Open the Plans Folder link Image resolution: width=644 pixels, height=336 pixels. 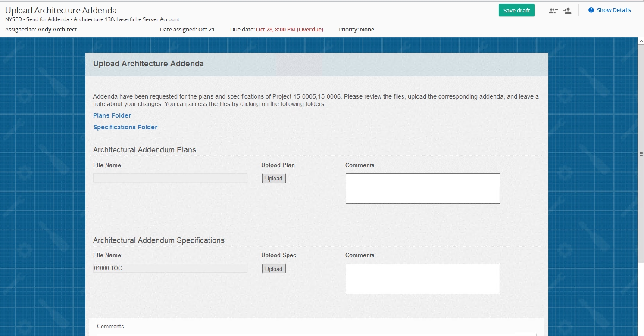click(112, 115)
